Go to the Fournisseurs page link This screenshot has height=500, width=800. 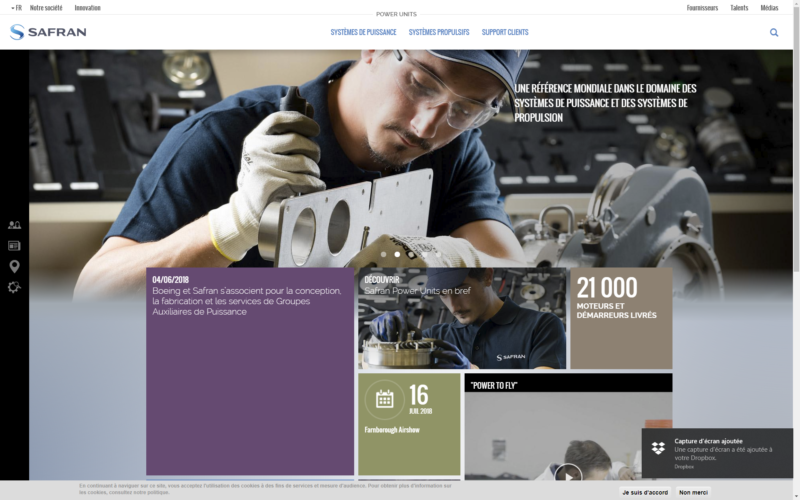[x=702, y=7]
